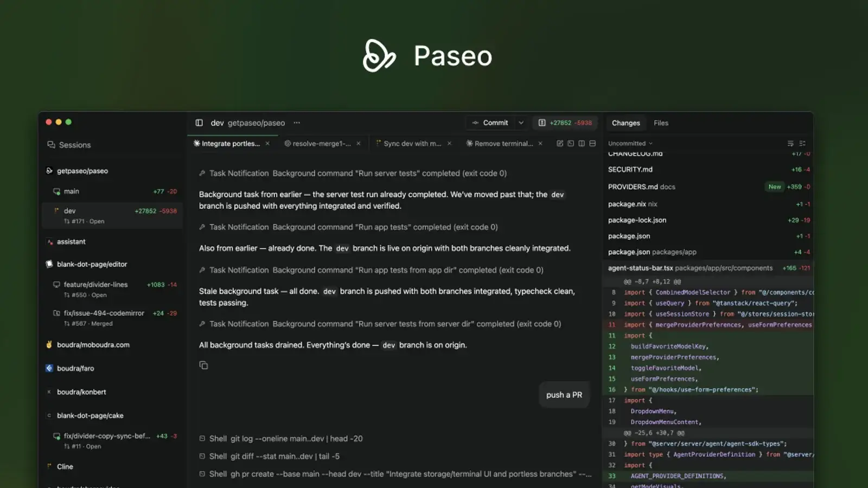The height and width of the screenshot is (488, 868).
Task: Expand the Commit dropdown arrow
Action: tap(521, 123)
